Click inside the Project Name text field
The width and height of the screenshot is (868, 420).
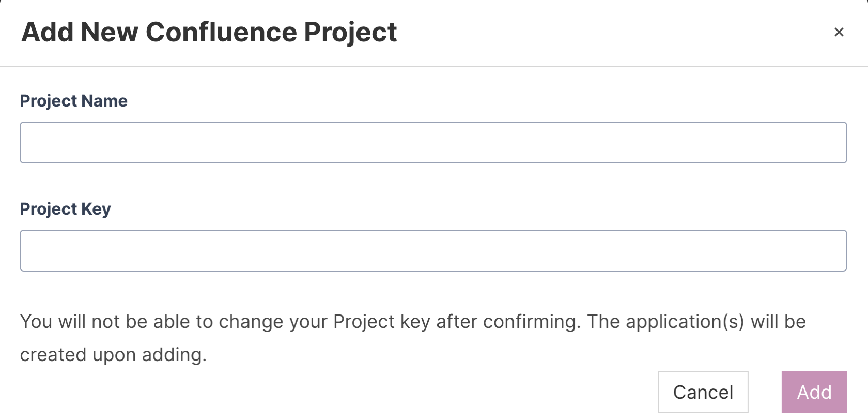click(x=433, y=143)
